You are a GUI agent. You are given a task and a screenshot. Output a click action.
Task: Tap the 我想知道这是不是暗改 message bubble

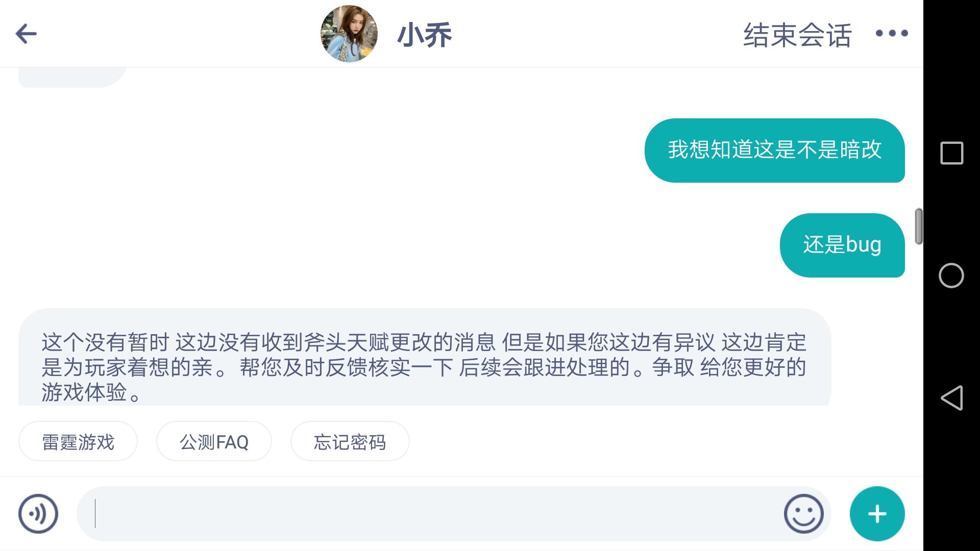click(x=774, y=151)
